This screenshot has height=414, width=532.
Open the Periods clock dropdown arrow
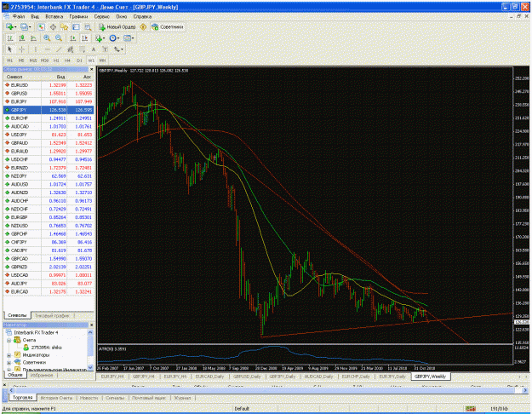[x=117, y=38]
